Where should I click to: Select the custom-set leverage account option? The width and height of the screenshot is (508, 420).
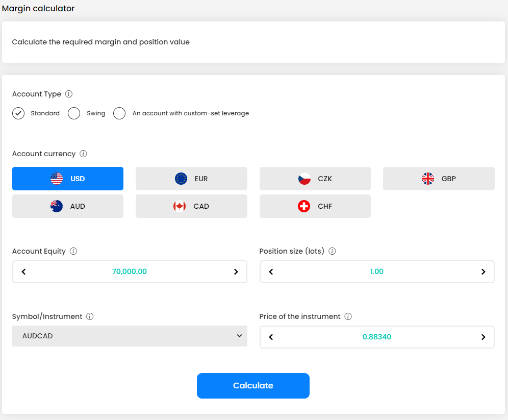[119, 113]
